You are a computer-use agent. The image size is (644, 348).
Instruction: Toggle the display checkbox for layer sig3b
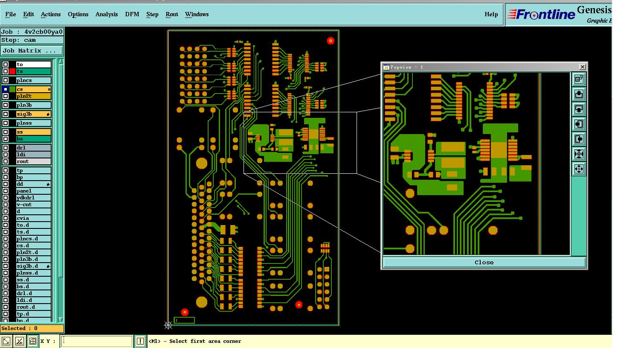[x=6, y=114]
